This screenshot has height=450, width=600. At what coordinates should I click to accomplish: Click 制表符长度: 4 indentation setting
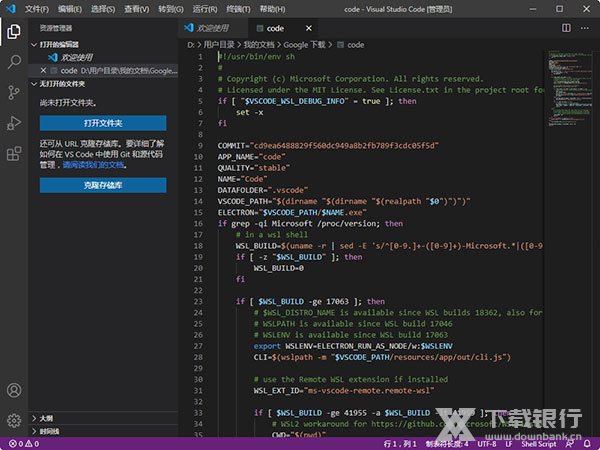point(447,444)
